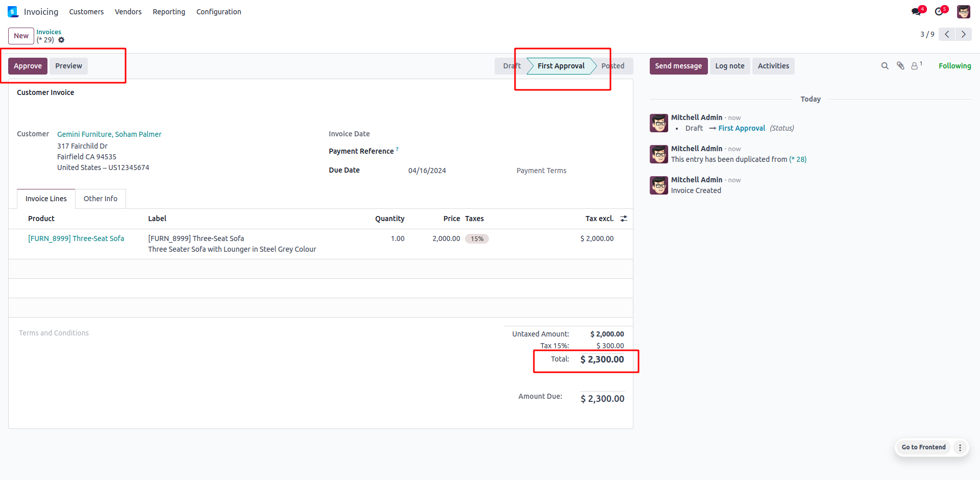980x480 pixels.
Task: Open the Reporting menu
Action: point(169,12)
